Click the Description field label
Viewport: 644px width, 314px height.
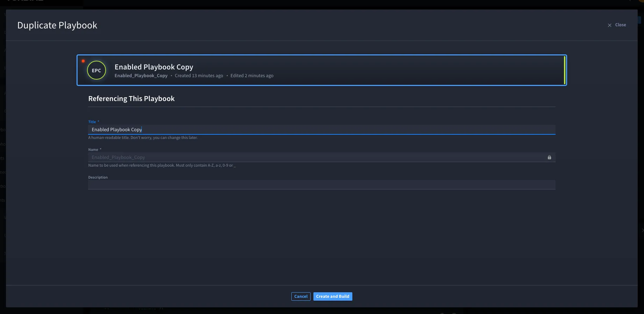pyautogui.click(x=98, y=177)
